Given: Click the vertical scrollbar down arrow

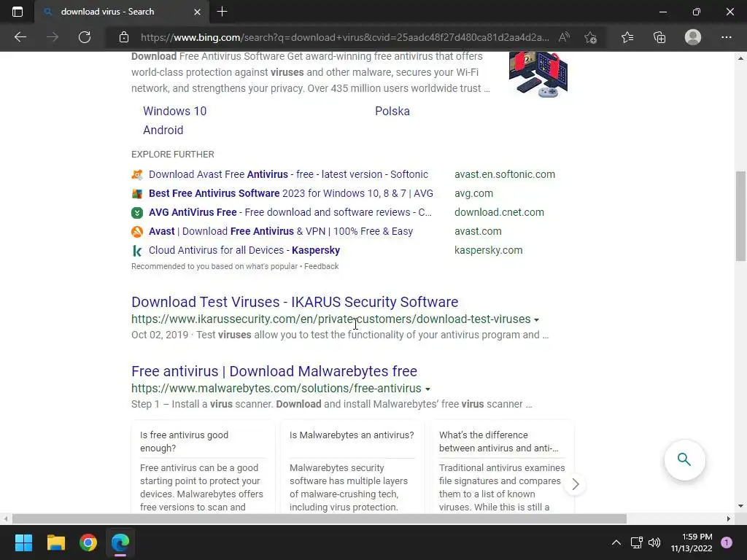Looking at the screenshot, I should 740,506.
